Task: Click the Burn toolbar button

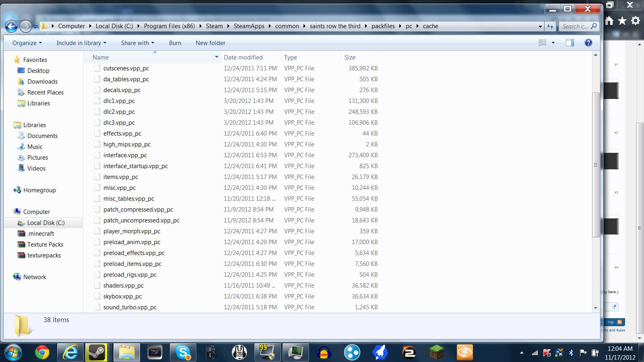Action: click(175, 43)
